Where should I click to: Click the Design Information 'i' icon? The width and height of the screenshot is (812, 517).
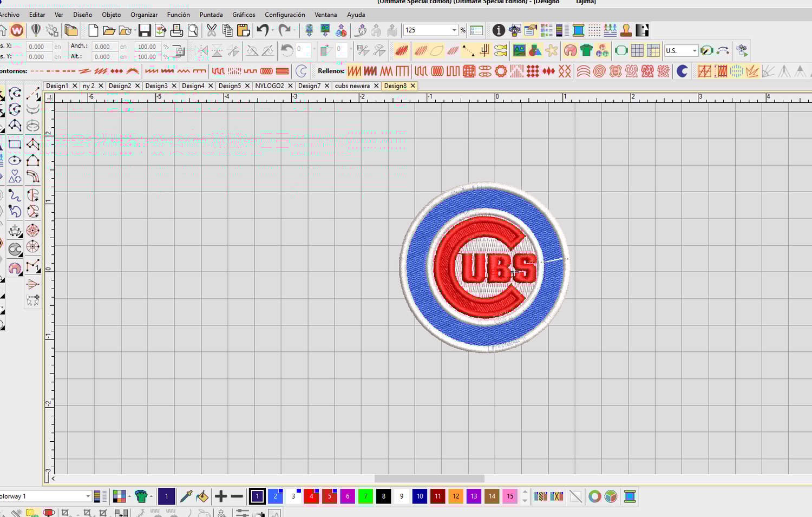[499, 30]
